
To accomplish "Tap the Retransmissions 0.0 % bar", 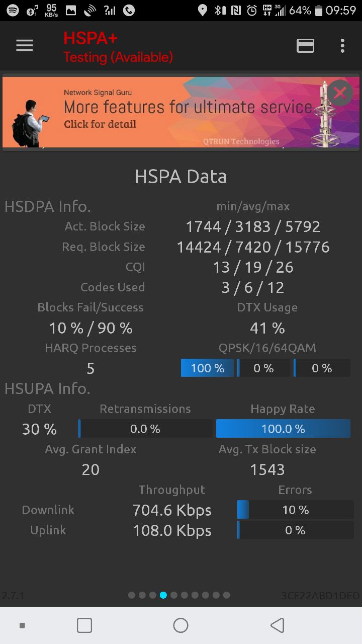I will (x=145, y=429).
